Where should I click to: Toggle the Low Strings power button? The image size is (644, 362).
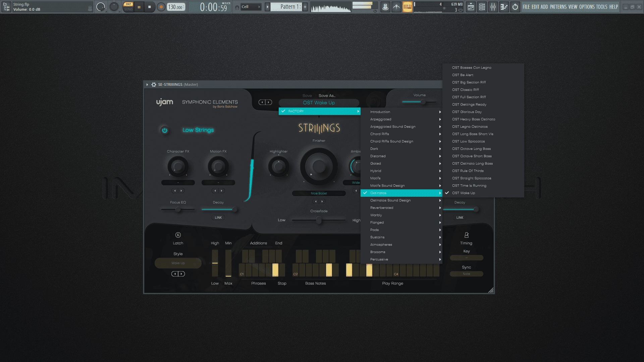pyautogui.click(x=164, y=130)
